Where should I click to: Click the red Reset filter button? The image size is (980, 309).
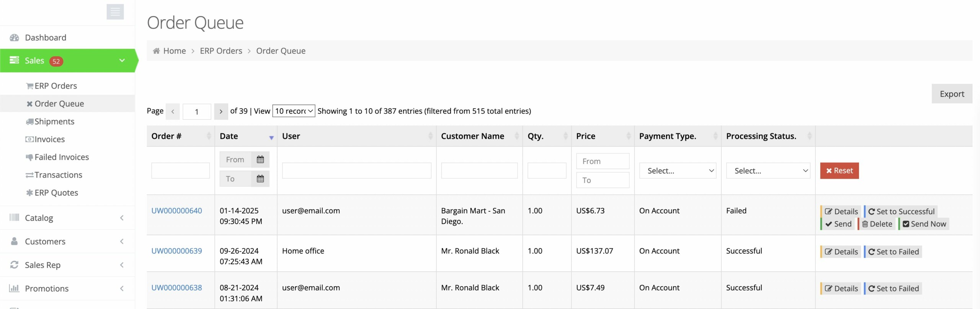pyautogui.click(x=839, y=171)
